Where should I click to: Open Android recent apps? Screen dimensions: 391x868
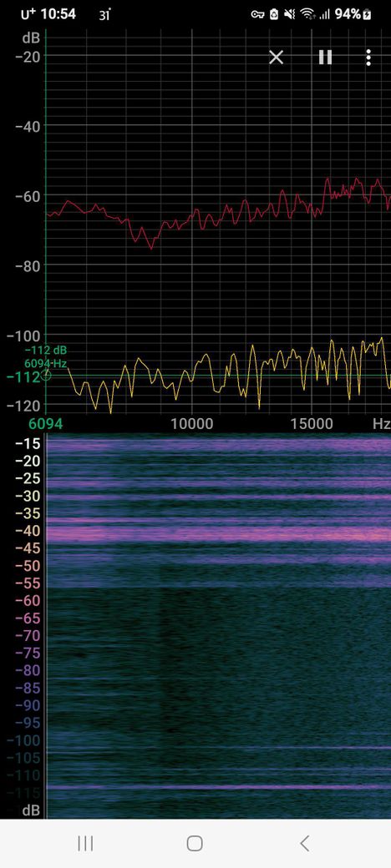pyautogui.click(x=85, y=843)
